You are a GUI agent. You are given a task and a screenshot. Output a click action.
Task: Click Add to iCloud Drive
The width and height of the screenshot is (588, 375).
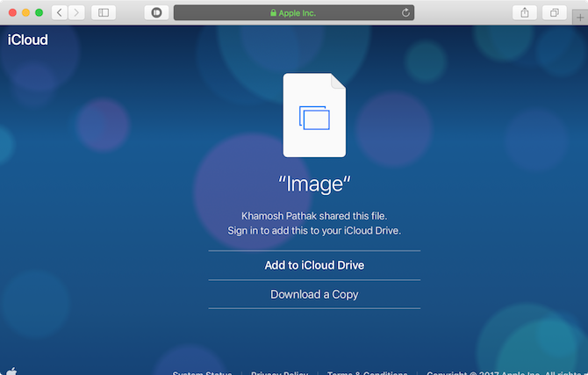(x=314, y=265)
